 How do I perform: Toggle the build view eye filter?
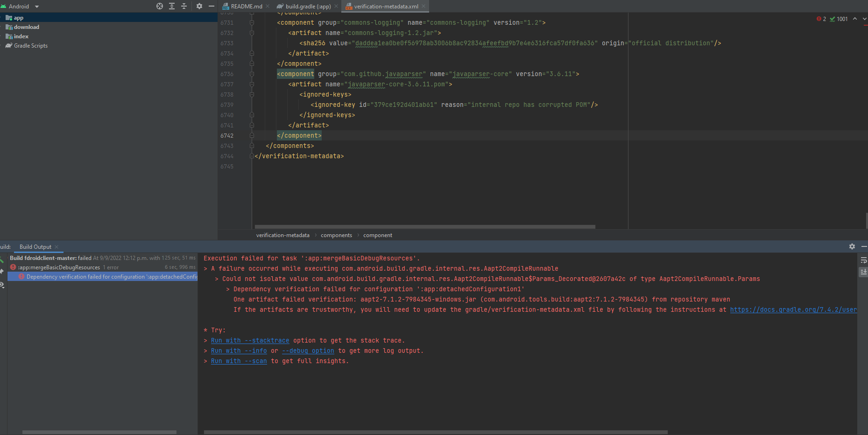click(x=2, y=285)
